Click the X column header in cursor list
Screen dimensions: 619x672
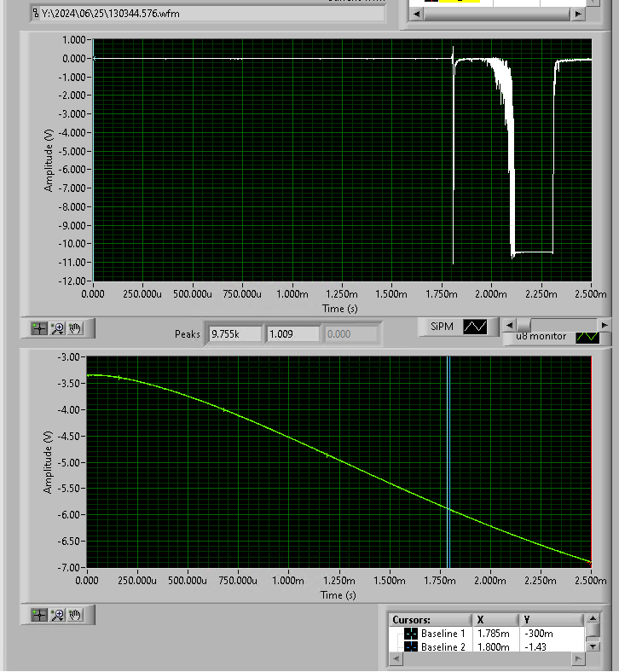pyautogui.click(x=495, y=620)
